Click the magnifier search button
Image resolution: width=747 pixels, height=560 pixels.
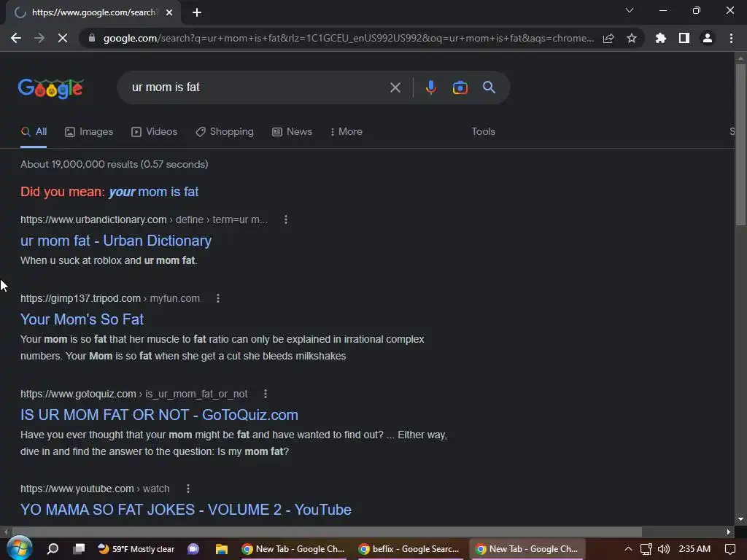point(489,87)
